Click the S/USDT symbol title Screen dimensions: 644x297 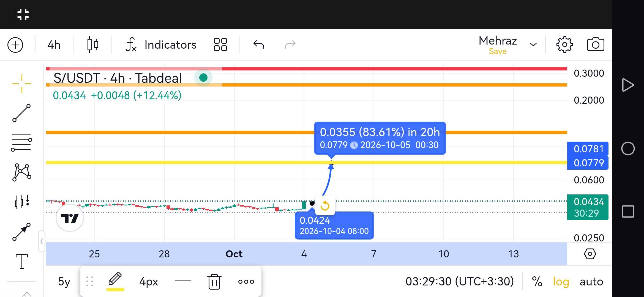(118, 78)
